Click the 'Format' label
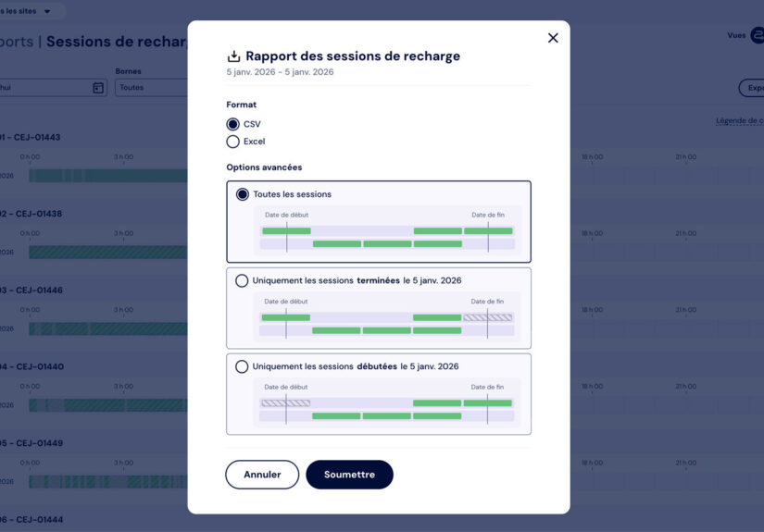 241,105
